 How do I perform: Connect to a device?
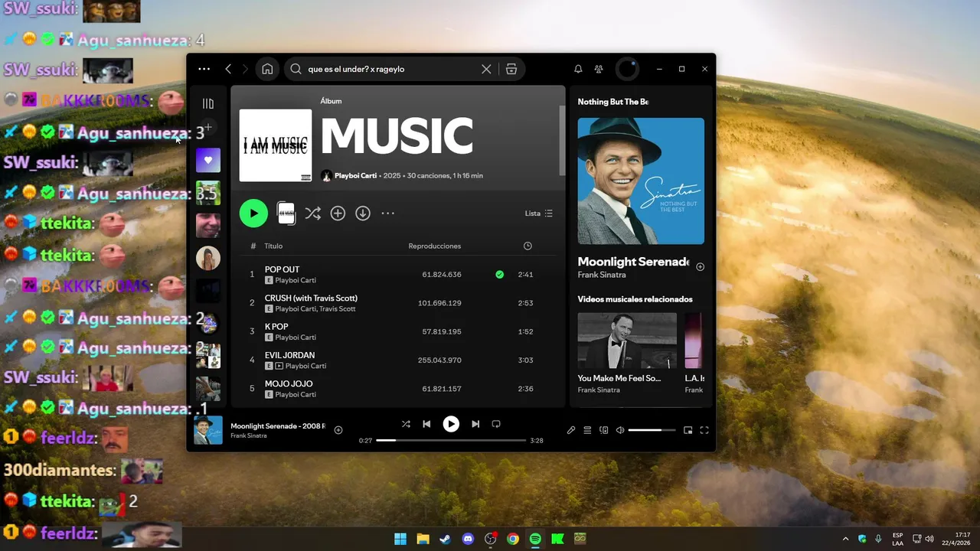(x=604, y=430)
